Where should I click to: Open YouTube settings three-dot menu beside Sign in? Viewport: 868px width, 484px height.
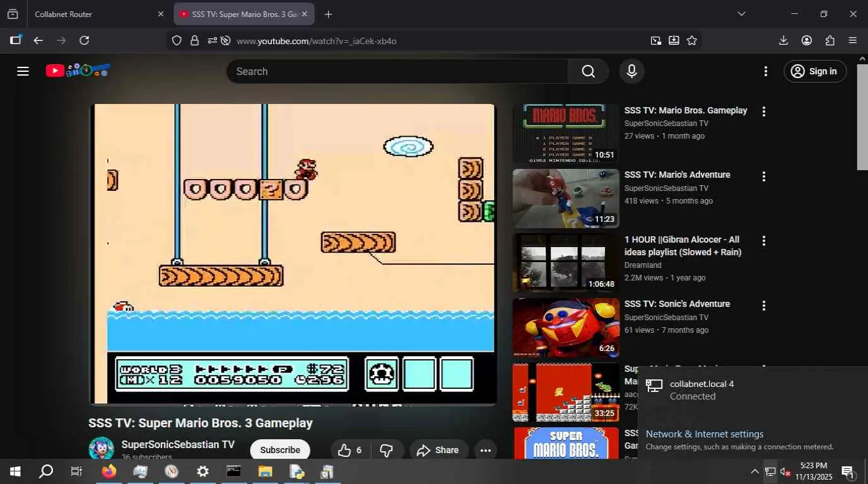coord(766,71)
